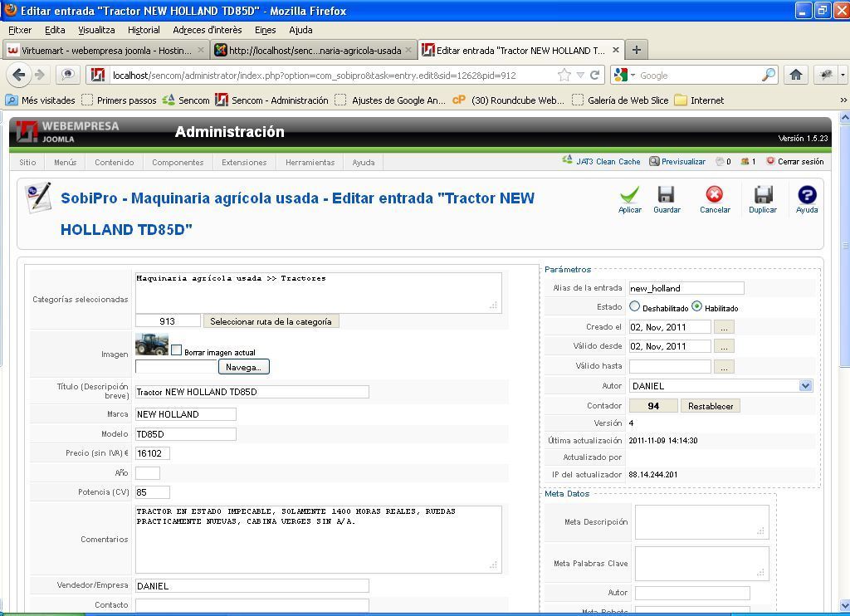Open the Componentes menu
The width and height of the screenshot is (850, 616).
[178, 162]
